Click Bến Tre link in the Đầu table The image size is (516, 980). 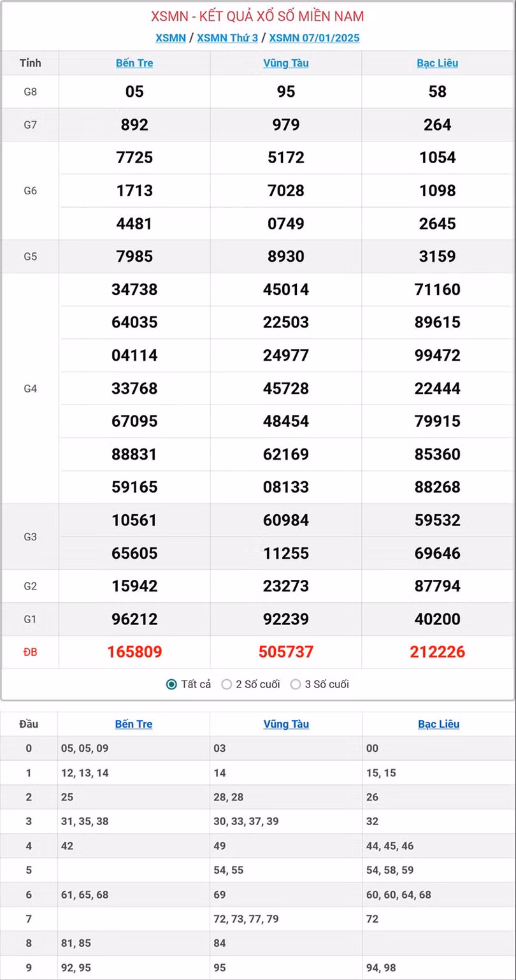pos(134,724)
